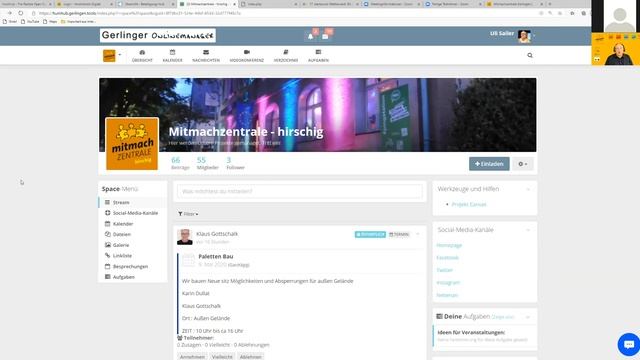Click the Termin label on post

pos(399,234)
